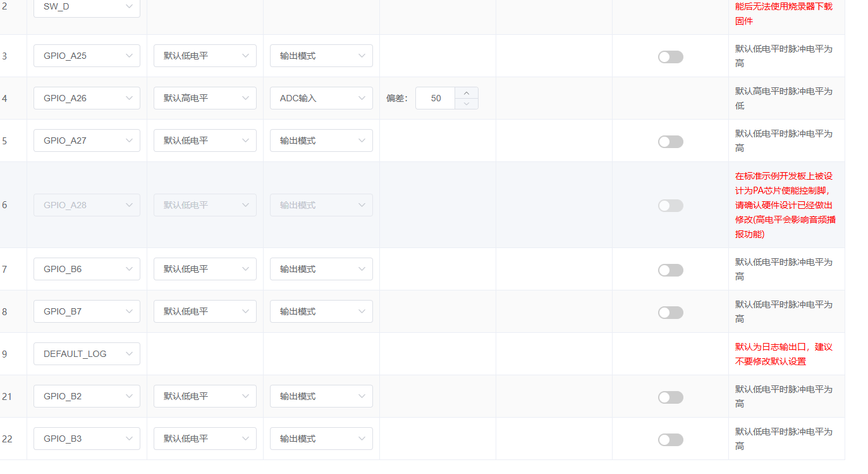
Task: Open 默认低电平 dropdown in GPIO_B3 row
Action: [205, 439]
